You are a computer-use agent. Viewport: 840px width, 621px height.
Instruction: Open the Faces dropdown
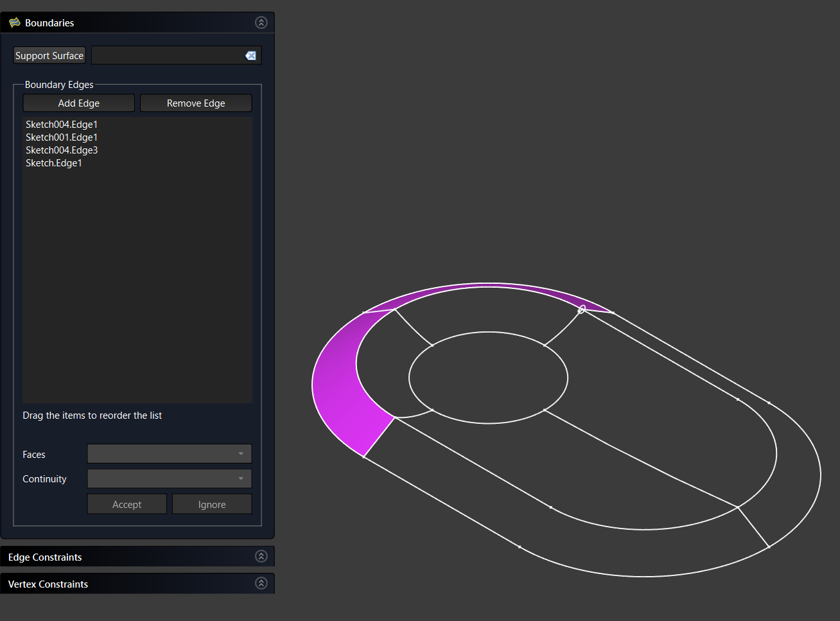click(x=170, y=454)
